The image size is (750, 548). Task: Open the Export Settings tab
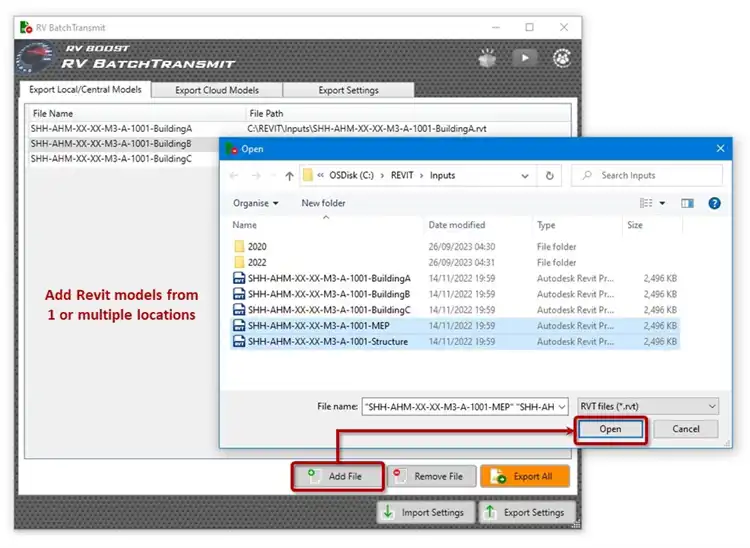pyautogui.click(x=348, y=90)
